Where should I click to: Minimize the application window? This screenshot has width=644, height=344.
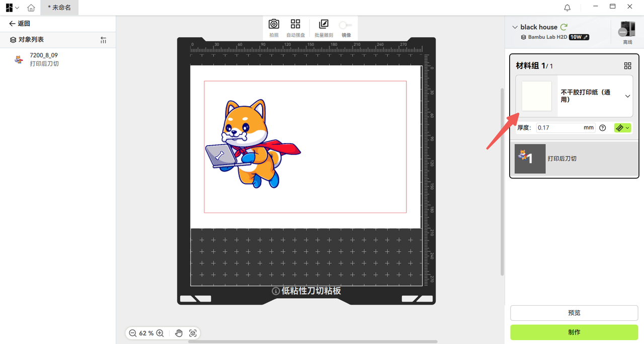pos(596,7)
